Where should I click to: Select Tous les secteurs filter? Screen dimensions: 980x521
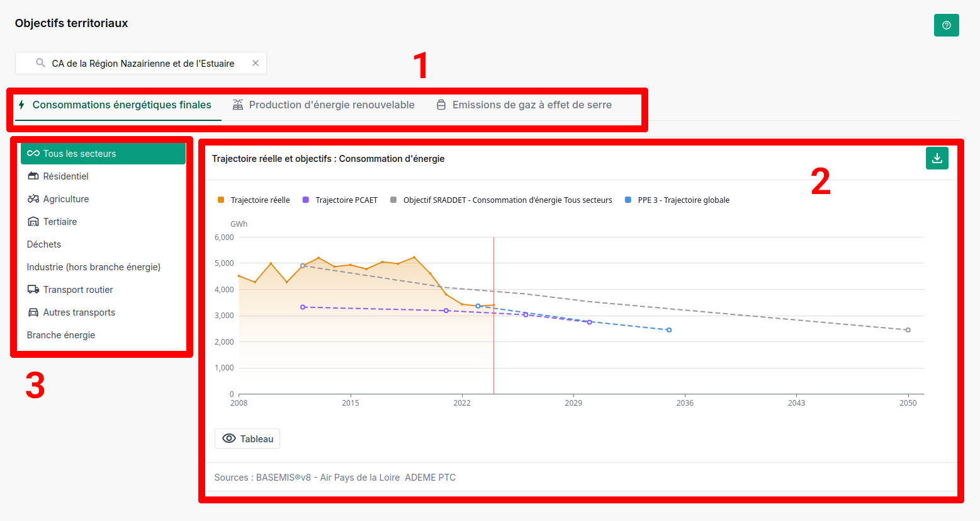point(103,153)
